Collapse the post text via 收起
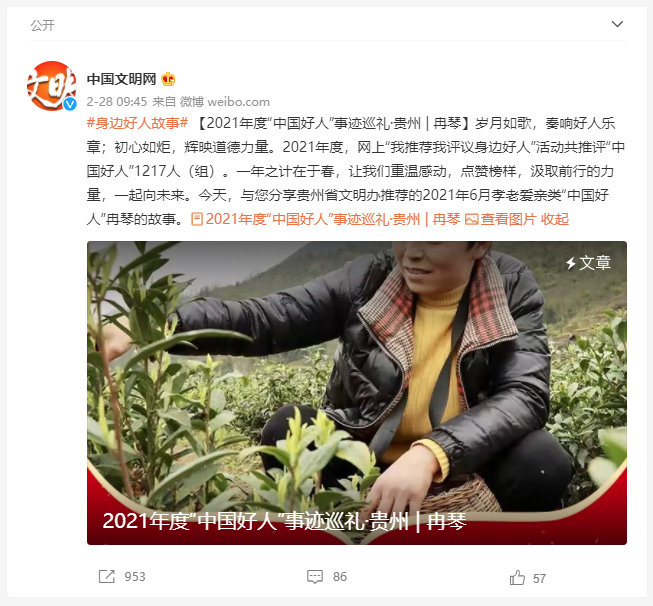This screenshot has height=606, width=653. [x=555, y=219]
